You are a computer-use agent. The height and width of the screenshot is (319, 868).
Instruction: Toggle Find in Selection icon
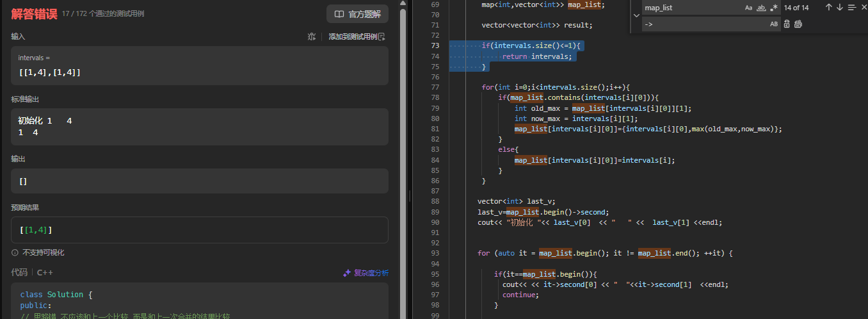(x=851, y=8)
